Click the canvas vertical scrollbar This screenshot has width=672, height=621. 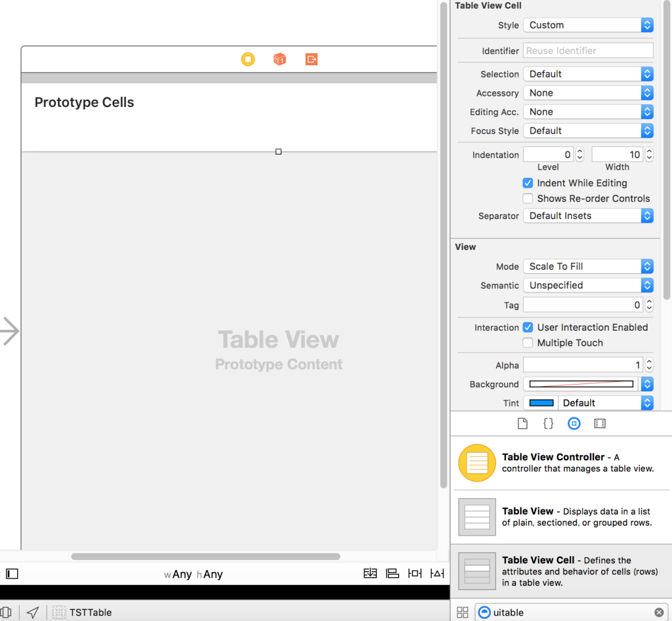coord(444,244)
